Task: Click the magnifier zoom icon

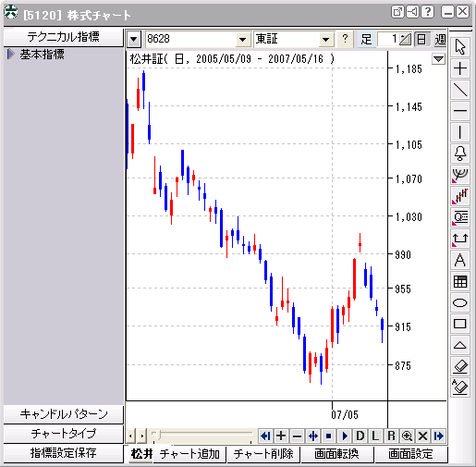Action: (x=407, y=436)
